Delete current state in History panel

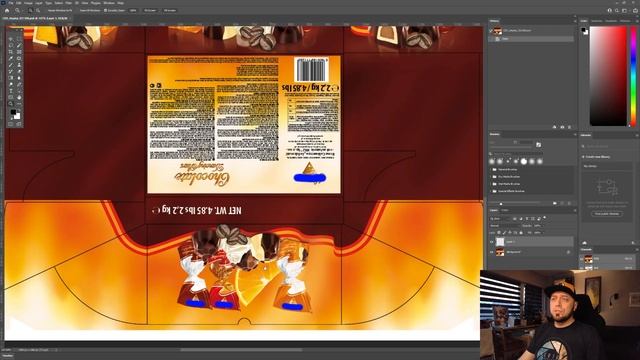[x=570, y=127]
